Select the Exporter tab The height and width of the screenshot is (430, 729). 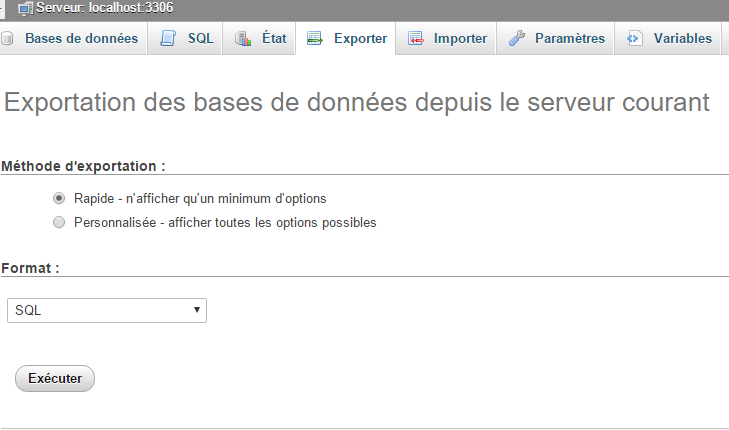coord(345,39)
